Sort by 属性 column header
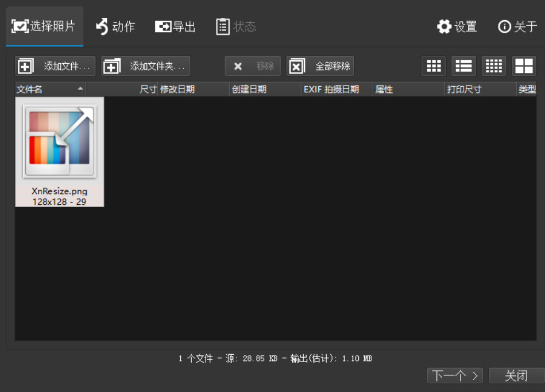545x392 pixels. 409,90
